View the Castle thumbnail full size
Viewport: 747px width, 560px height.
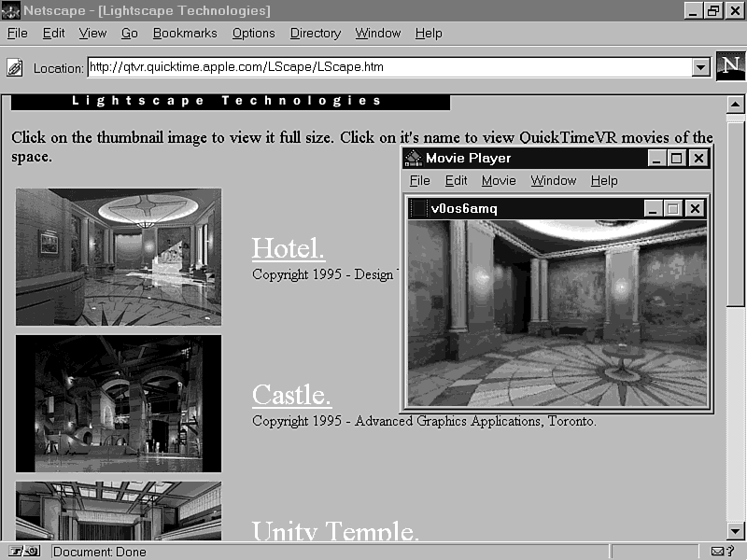pyautogui.click(x=119, y=403)
